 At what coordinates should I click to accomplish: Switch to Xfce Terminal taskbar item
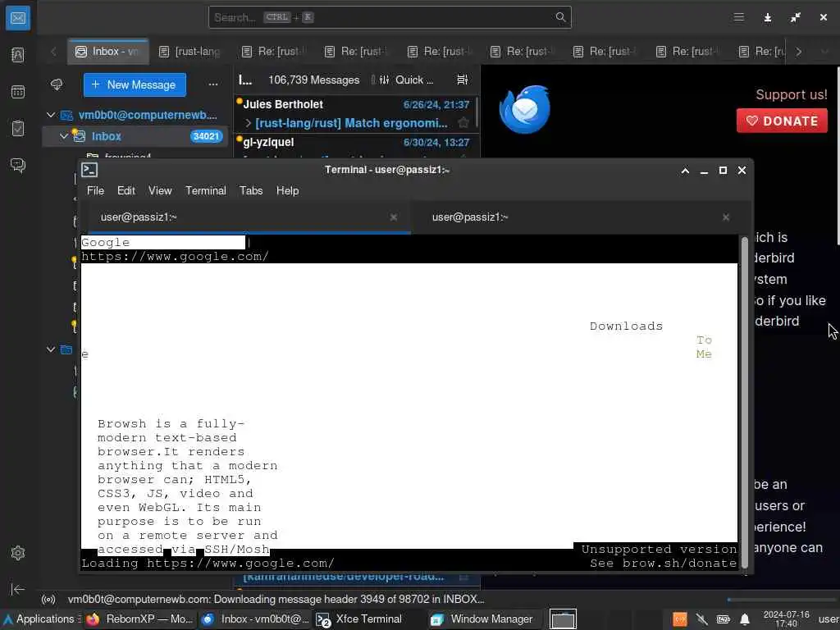pos(360,619)
